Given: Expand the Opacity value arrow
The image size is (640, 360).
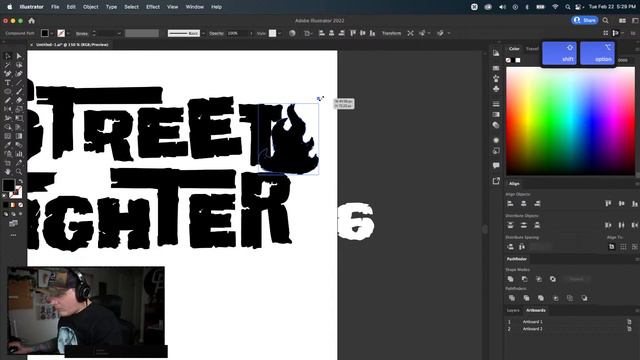Looking at the screenshot, I should (251, 33).
